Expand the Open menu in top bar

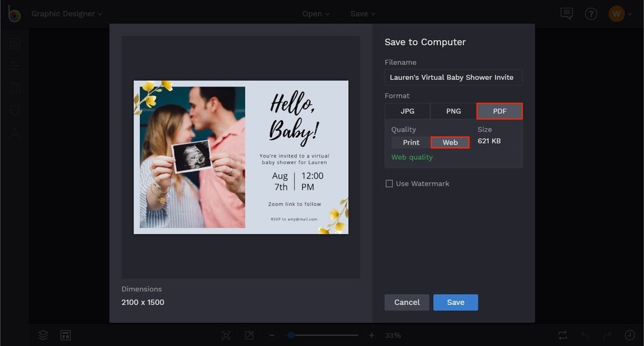(316, 14)
